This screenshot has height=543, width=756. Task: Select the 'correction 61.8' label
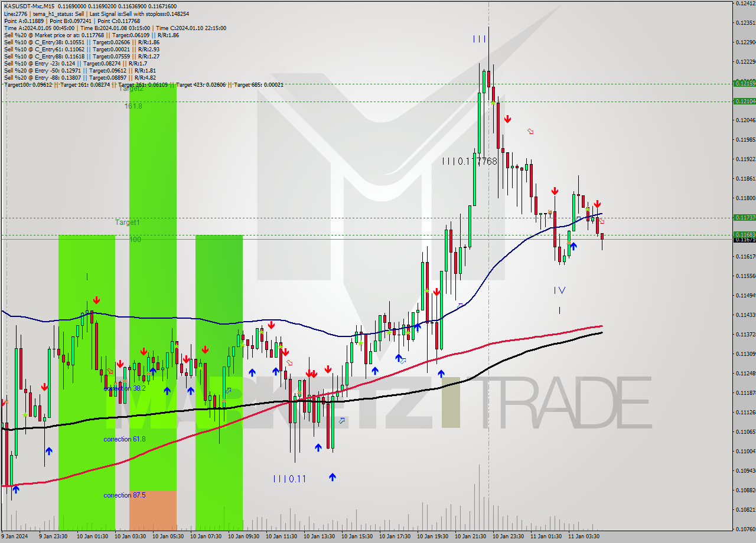pyautogui.click(x=125, y=439)
